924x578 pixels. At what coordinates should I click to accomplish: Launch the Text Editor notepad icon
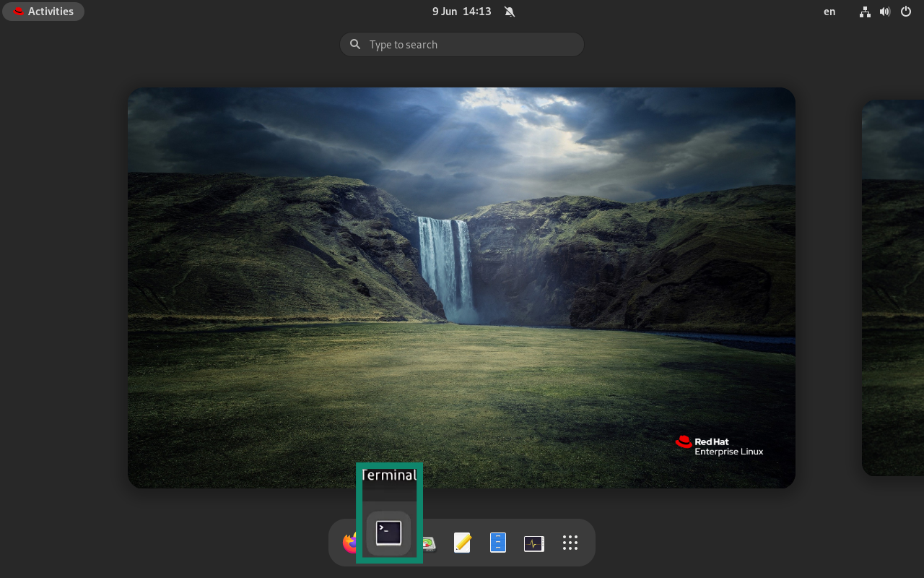coord(462,543)
